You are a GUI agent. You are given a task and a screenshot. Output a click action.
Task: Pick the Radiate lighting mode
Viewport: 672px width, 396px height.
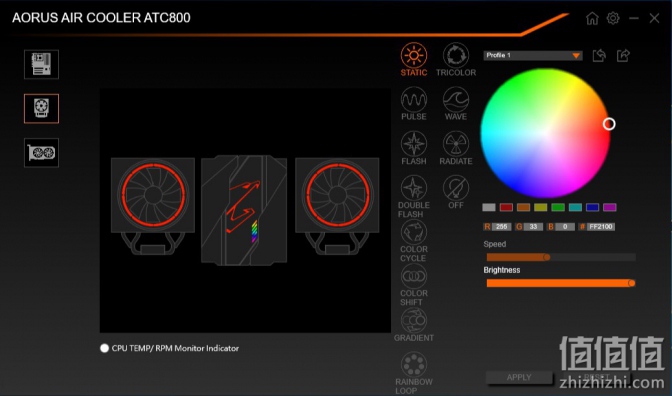tap(456, 148)
